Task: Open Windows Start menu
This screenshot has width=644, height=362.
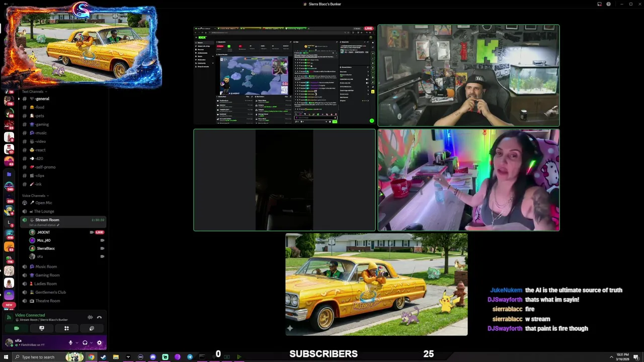Action: pyautogui.click(x=5, y=357)
